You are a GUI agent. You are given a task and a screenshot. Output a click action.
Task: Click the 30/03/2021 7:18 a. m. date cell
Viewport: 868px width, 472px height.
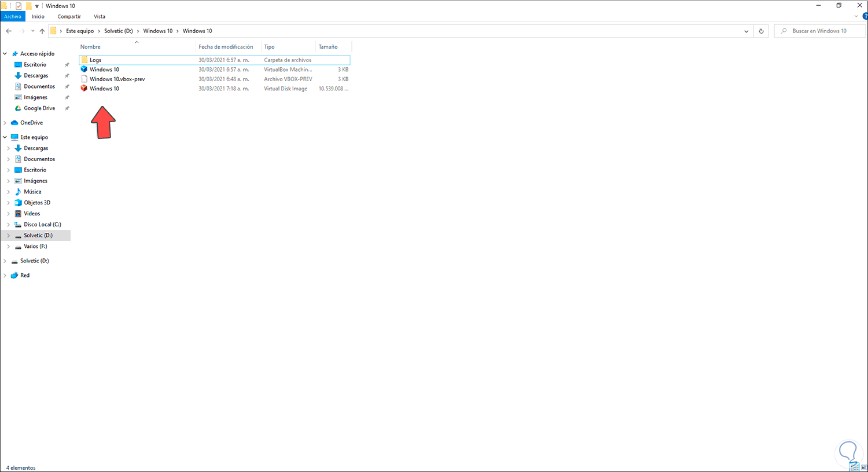[x=224, y=89]
